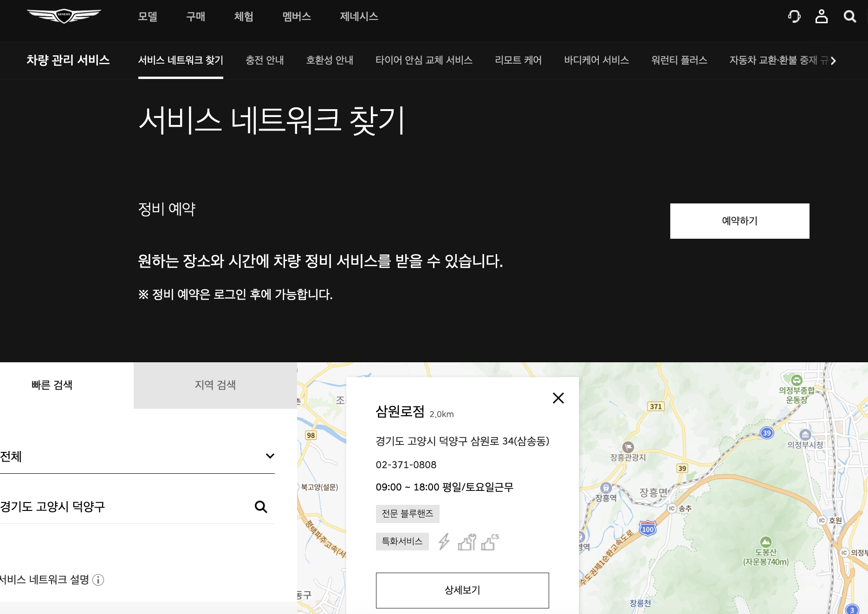Go to the 호환성 안내 tab

point(330,60)
